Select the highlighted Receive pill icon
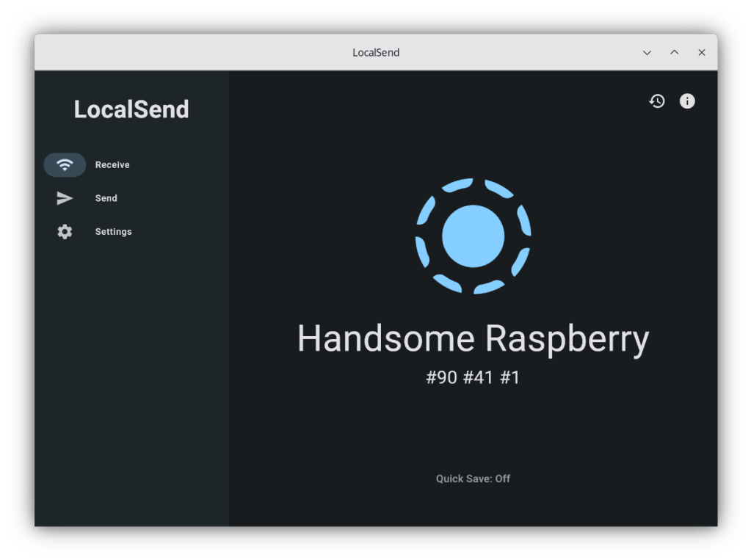 (65, 164)
